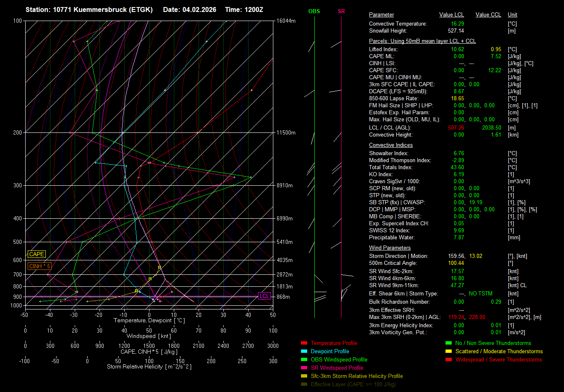564x392 pixels.
Task: Click the red Temperature Profile legend swatch
Action: 304,343
